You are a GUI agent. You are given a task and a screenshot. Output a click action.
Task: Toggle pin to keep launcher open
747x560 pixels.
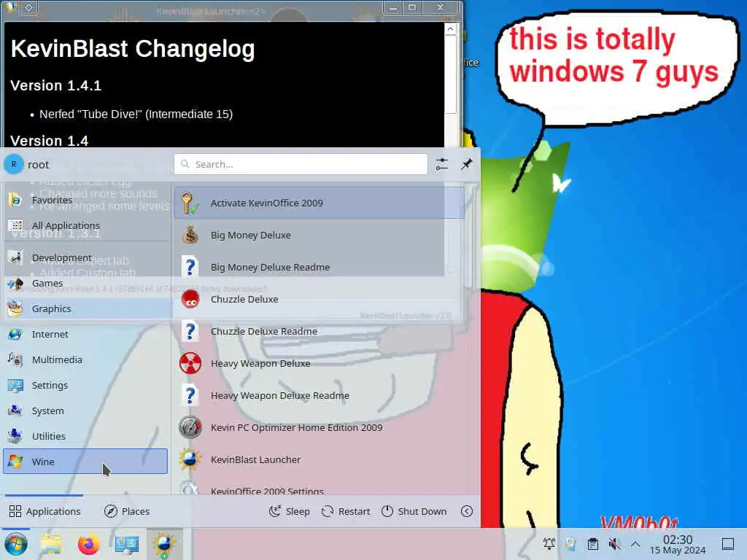(466, 164)
